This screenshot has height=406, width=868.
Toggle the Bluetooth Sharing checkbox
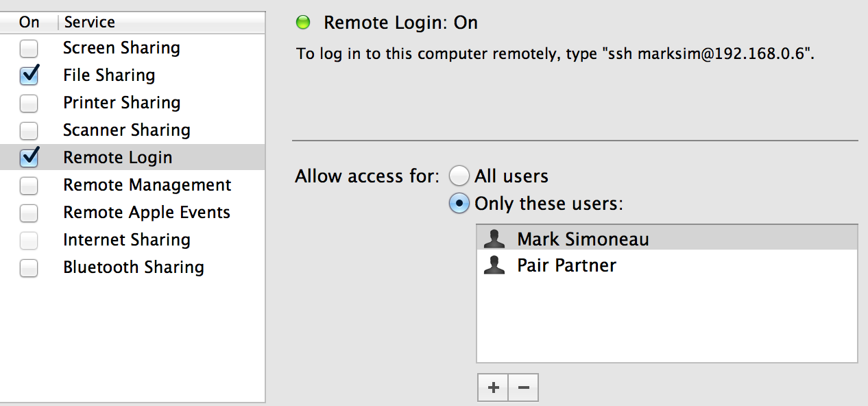coord(29,267)
